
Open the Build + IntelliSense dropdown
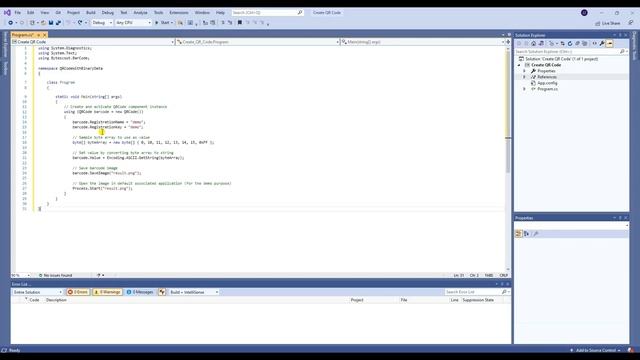click(194, 292)
